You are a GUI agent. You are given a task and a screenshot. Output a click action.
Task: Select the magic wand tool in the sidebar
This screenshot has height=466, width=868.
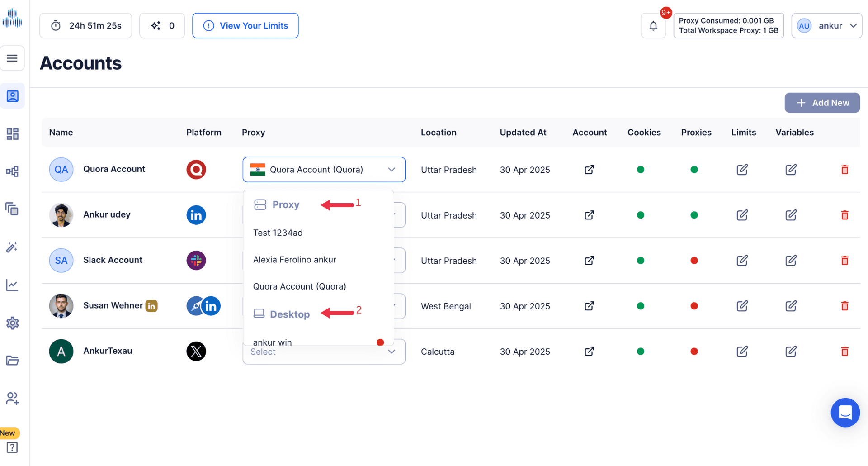click(x=12, y=247)
